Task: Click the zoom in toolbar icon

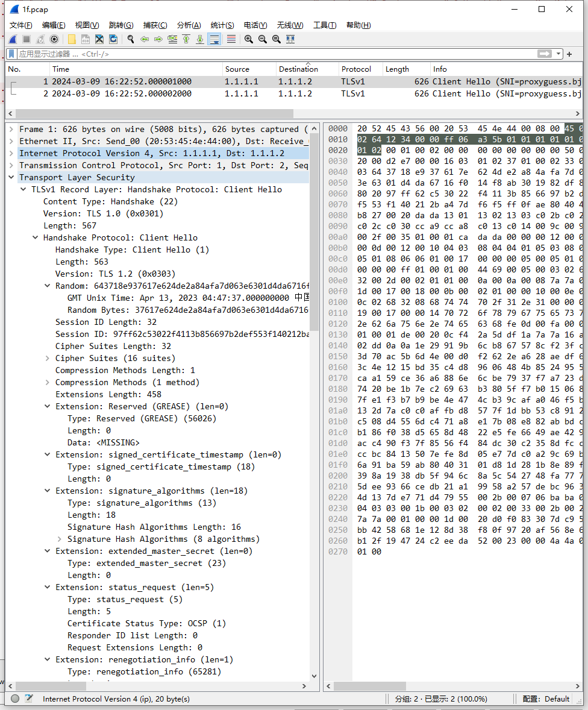Action: pyautogui.click(x=248, y=39)
